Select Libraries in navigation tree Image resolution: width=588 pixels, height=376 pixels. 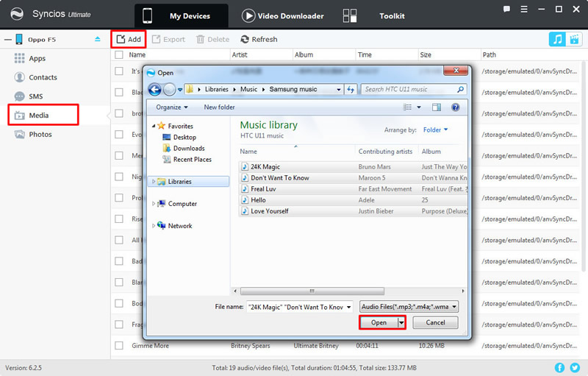tap(189, 182)
